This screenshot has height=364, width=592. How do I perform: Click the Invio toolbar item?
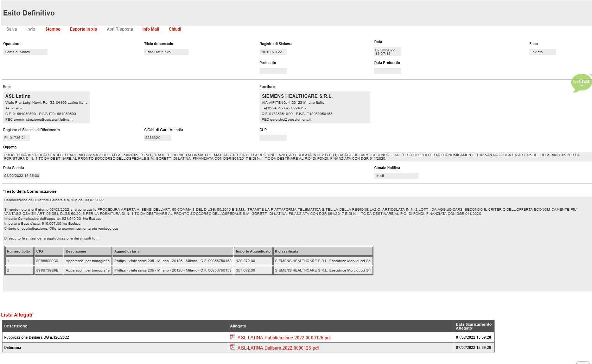tap(31, 29)
